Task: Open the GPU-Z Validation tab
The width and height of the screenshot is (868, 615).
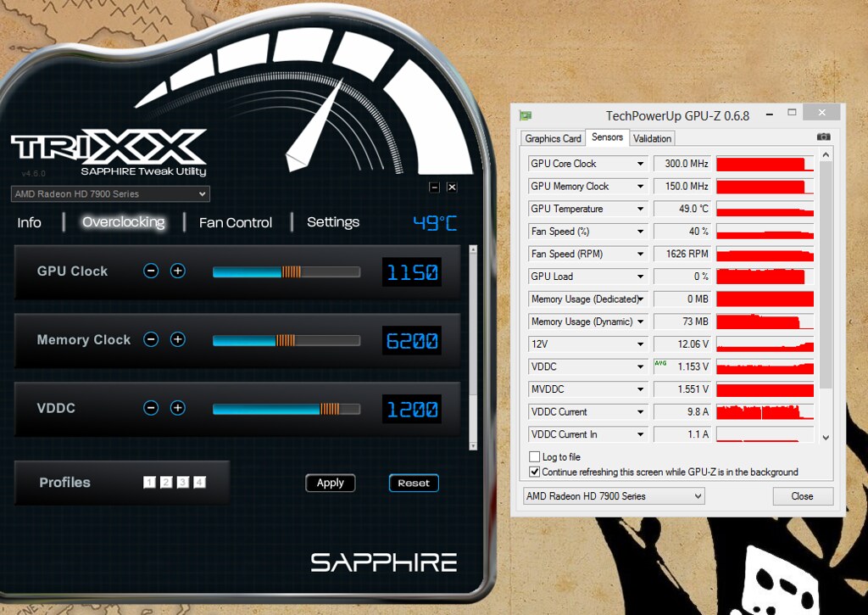Action: [652, 138]
